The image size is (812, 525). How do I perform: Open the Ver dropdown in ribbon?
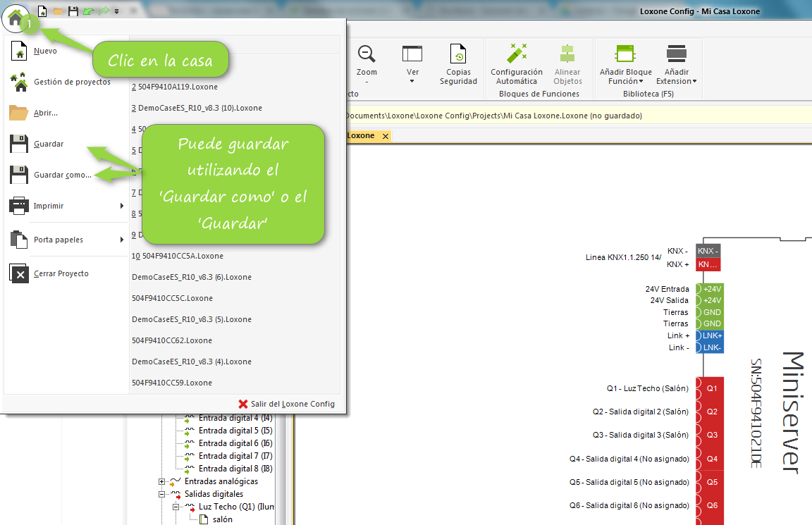coord(412,63)
